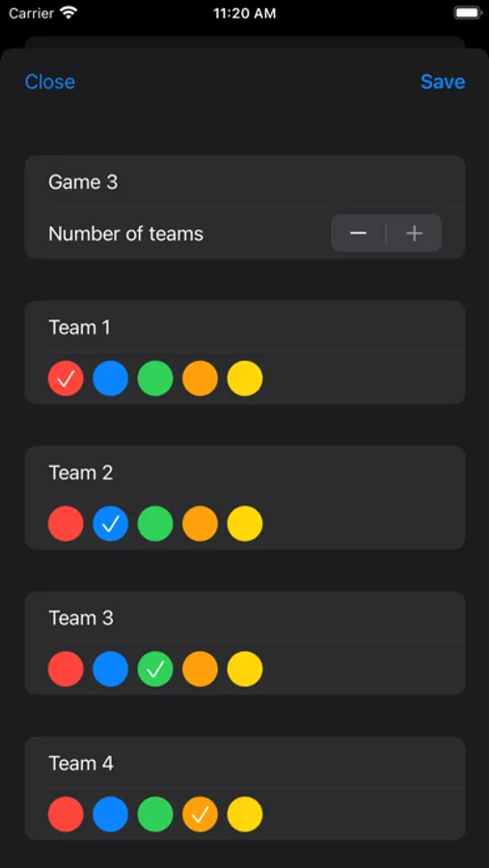
Task: Tap the checked red swatch in Team 1
Action: [66, 378]
